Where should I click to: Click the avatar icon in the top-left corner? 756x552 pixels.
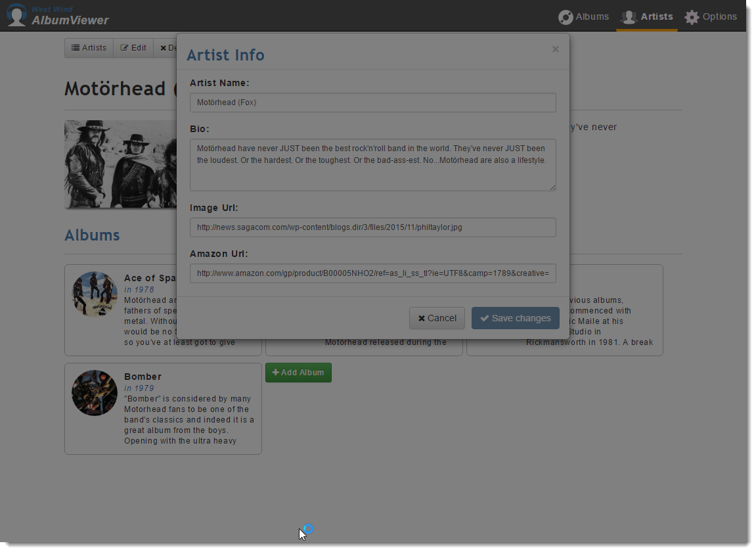(x=16, y=14)
